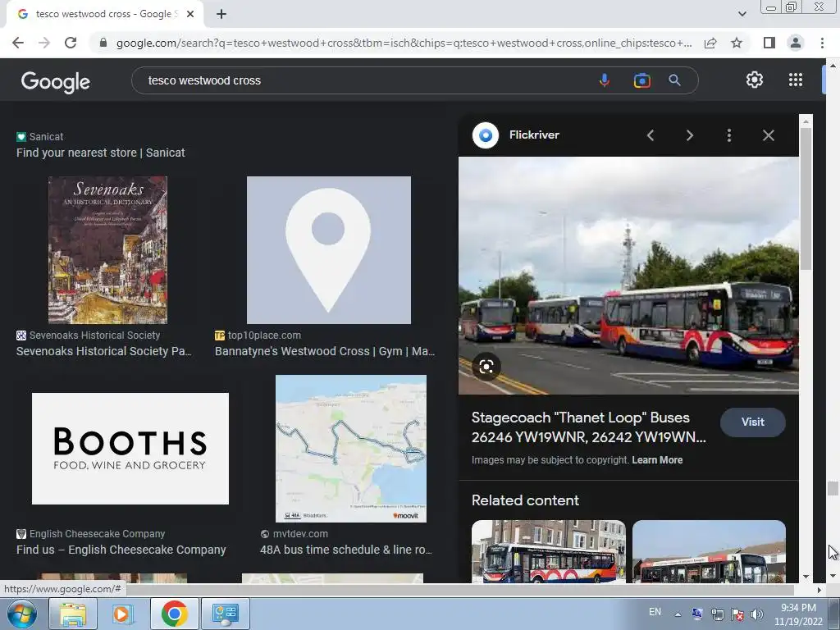The image size is (840, 630).
Task: Open the Chrome profile avatar
Action: coord(796,43)
